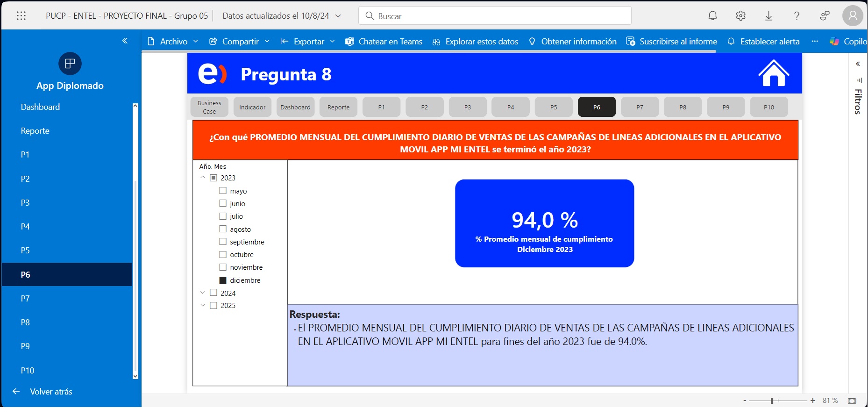Viewport: 868px width, 409px height.
Task: Expand the 2025 tree node
Action: (203, 305)
